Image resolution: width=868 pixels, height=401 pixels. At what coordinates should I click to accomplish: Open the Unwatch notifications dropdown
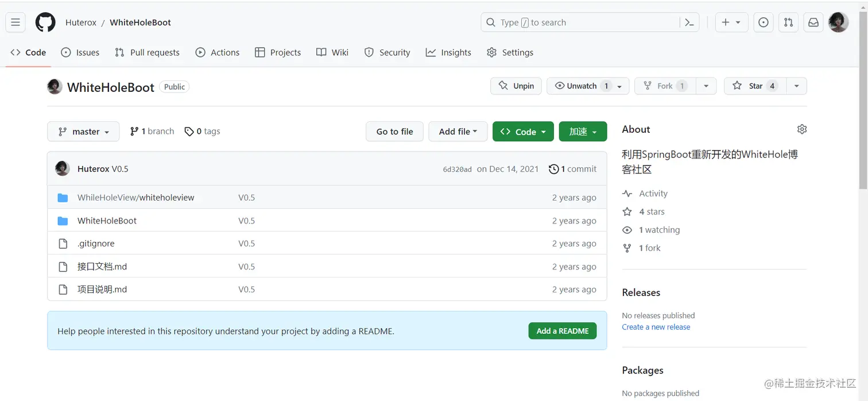point(588,86)
